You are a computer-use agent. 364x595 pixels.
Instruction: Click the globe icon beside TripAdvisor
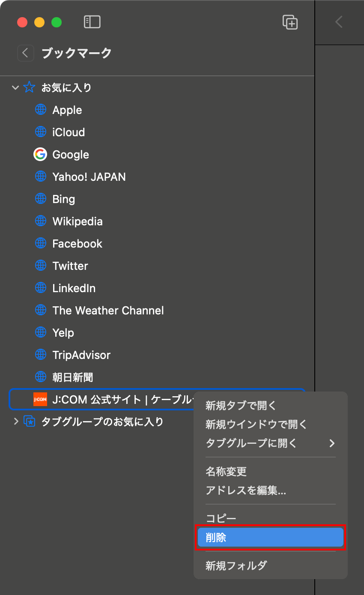pos(40,355)
